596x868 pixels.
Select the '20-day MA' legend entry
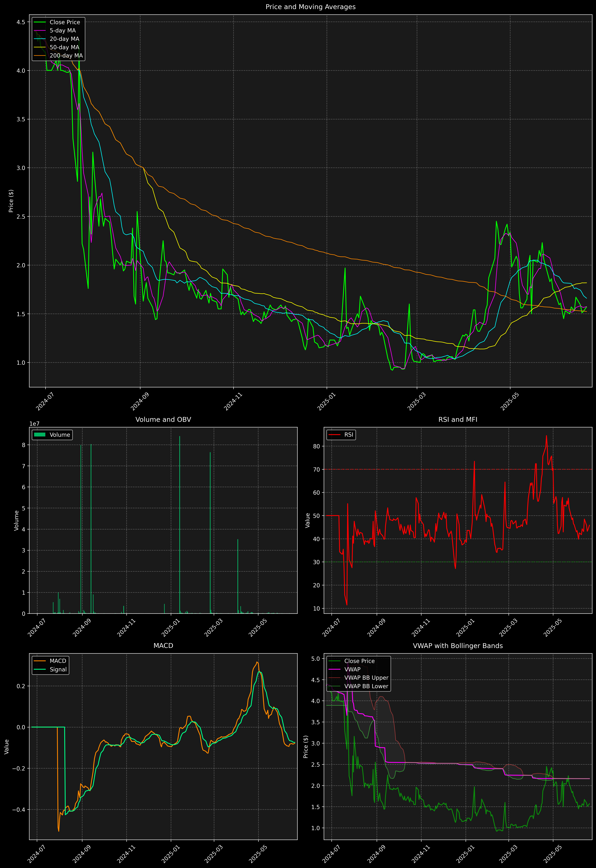(x=57, y=39)
